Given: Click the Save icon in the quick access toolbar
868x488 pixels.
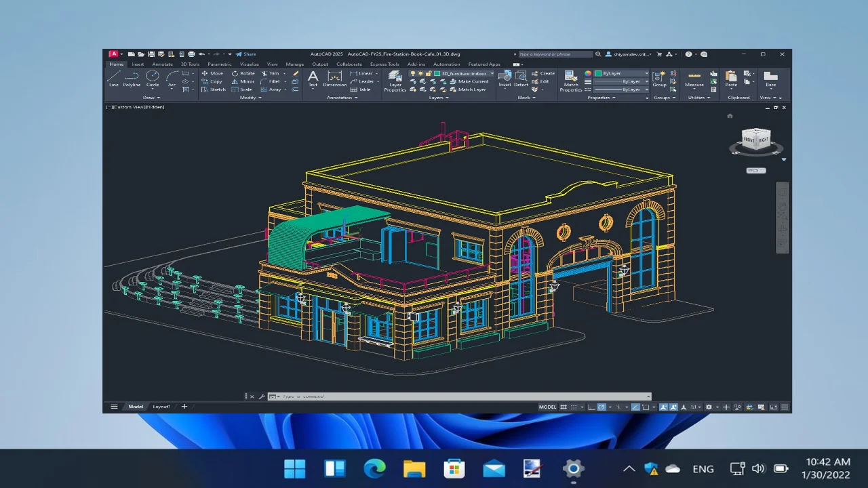Looking at the screenshot, I should (x=151, y=54).
